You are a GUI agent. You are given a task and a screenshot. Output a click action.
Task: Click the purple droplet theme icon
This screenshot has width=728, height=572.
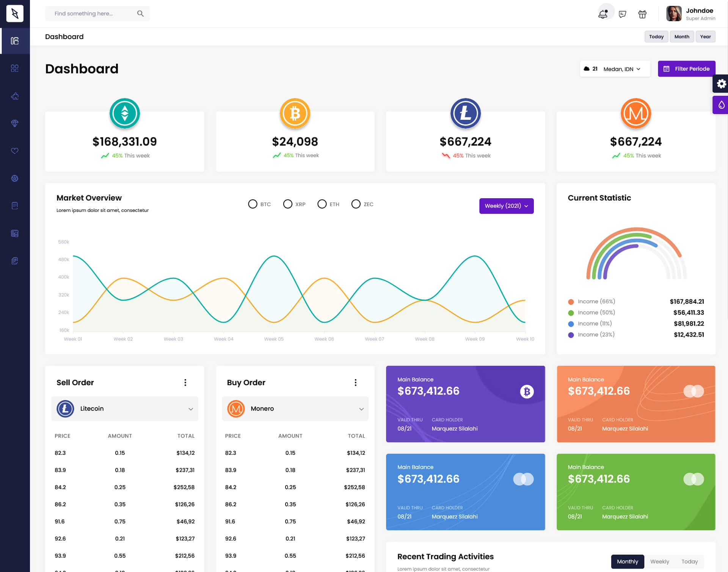click(721, 105)
